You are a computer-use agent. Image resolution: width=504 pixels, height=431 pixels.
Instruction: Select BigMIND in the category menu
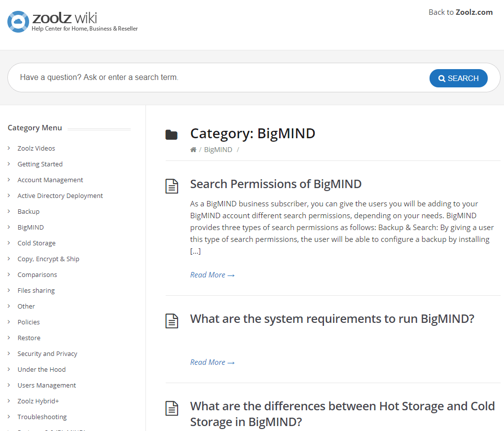31,227
